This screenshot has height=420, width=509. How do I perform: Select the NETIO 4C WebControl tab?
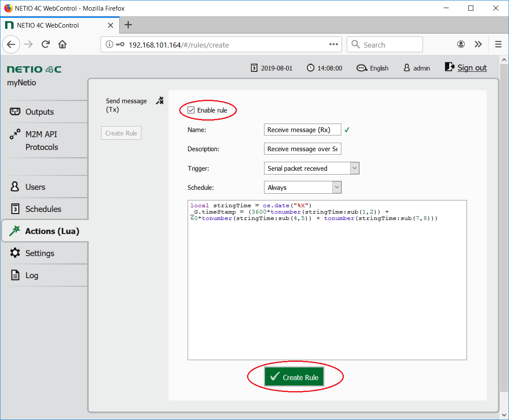[x=60, y=25]
